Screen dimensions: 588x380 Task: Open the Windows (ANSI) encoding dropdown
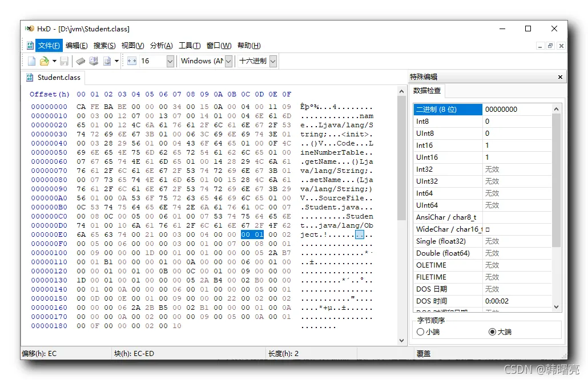pyautogui.click(x=228, y=61)
